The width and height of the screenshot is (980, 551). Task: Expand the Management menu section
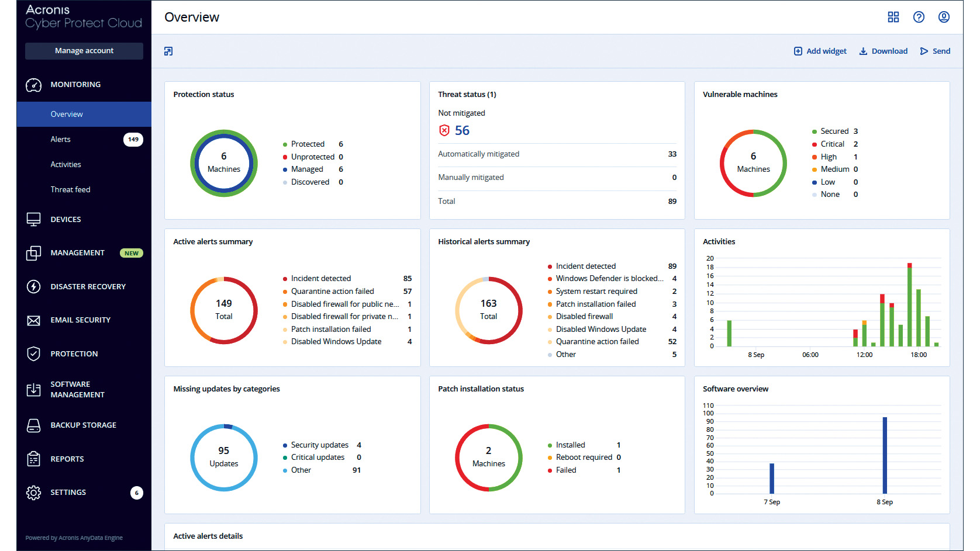[x=77, y=253]
